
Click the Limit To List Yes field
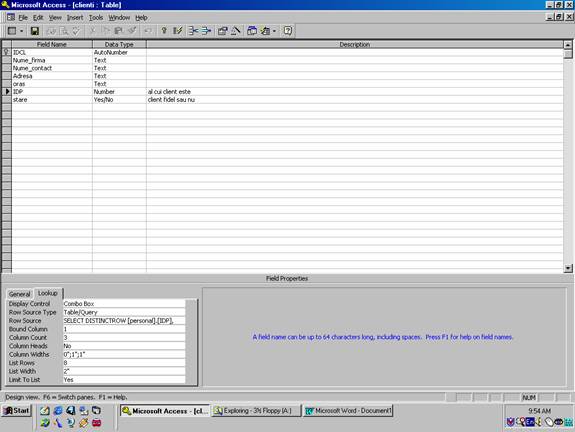pyautogui.click(x=124, y=380)
